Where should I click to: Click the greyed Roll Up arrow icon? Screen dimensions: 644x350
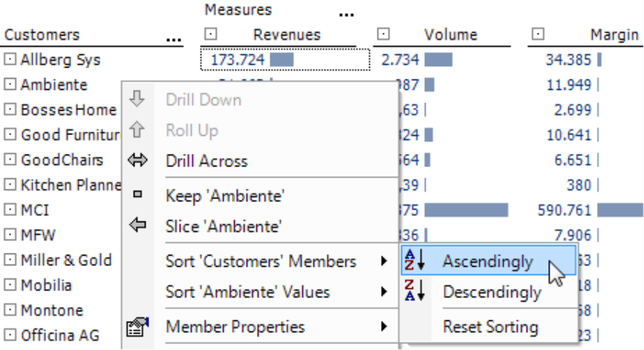tap(137, 130)
